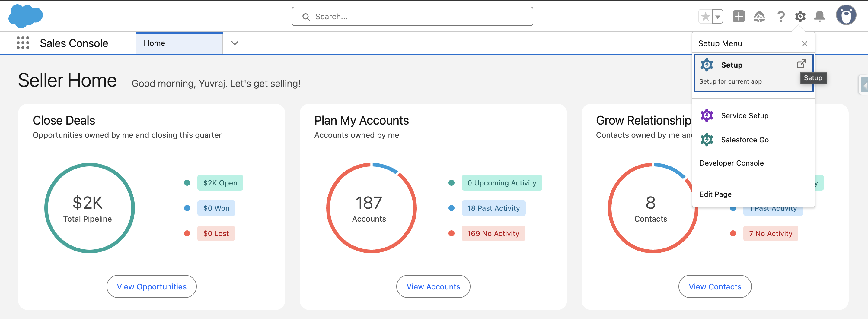
Task: Open the Trailhead guidance icon
Action: click(x=759, y=16)
